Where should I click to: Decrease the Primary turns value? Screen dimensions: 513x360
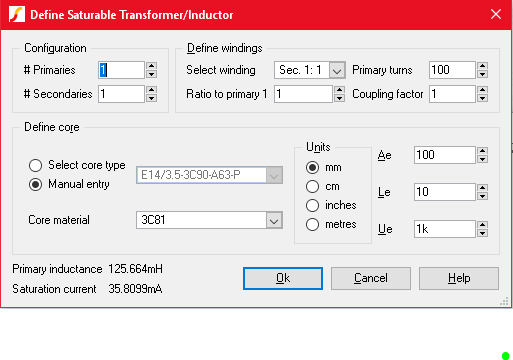(482, 74)
